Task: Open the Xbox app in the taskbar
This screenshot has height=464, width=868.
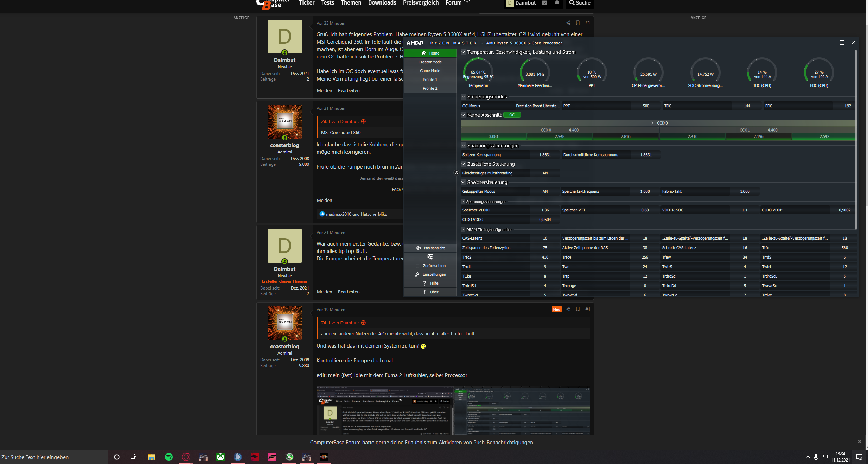Action: 221,457
